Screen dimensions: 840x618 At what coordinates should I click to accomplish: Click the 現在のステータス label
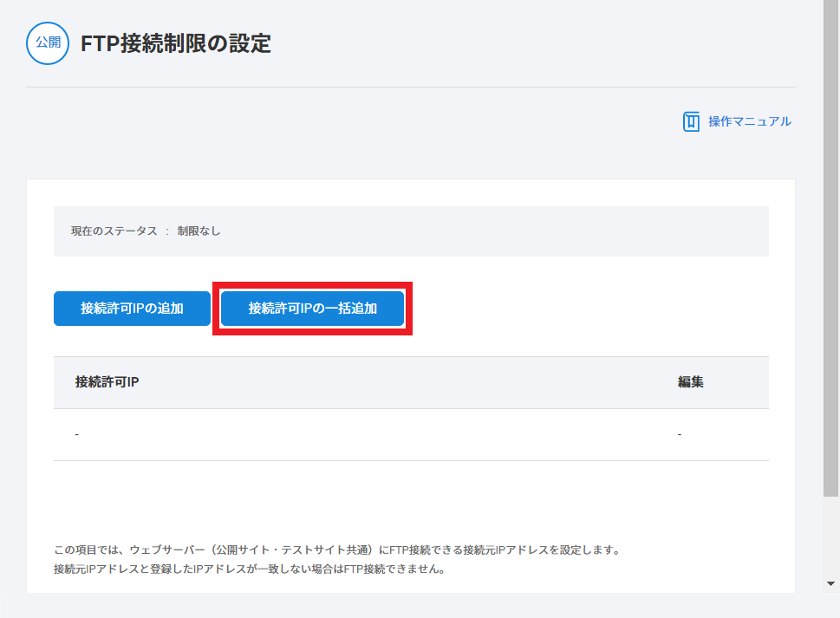click(x=114, y=231)
